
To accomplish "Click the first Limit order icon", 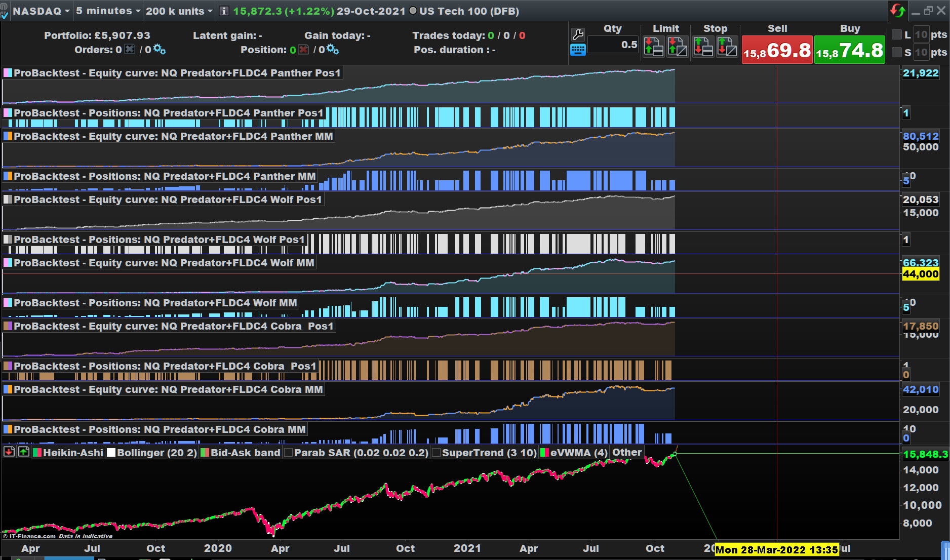I will pyautogui.click(x=653, y=47).
